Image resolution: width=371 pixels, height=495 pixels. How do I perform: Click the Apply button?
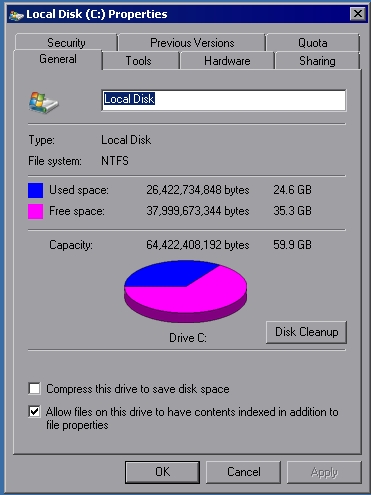point(324,472)
